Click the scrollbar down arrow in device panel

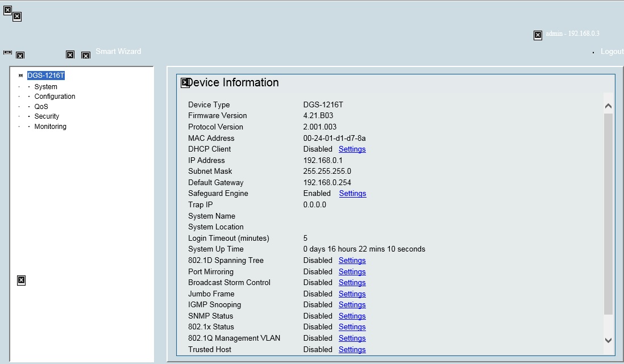coord(608,340)
